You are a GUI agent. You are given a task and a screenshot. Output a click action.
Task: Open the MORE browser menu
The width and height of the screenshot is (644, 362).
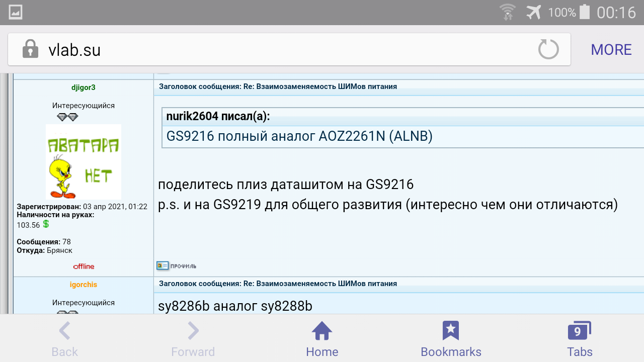pyautogui.click(x=611, y=50)
